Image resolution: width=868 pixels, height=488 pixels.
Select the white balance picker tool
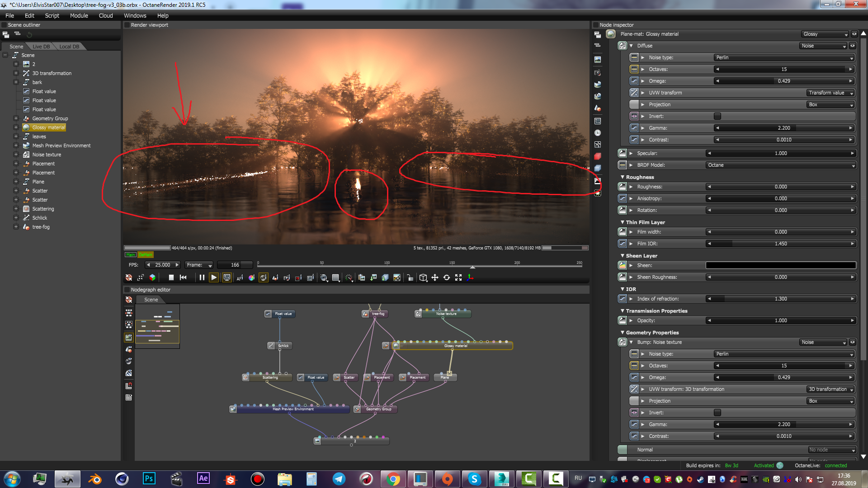[251, 277]
